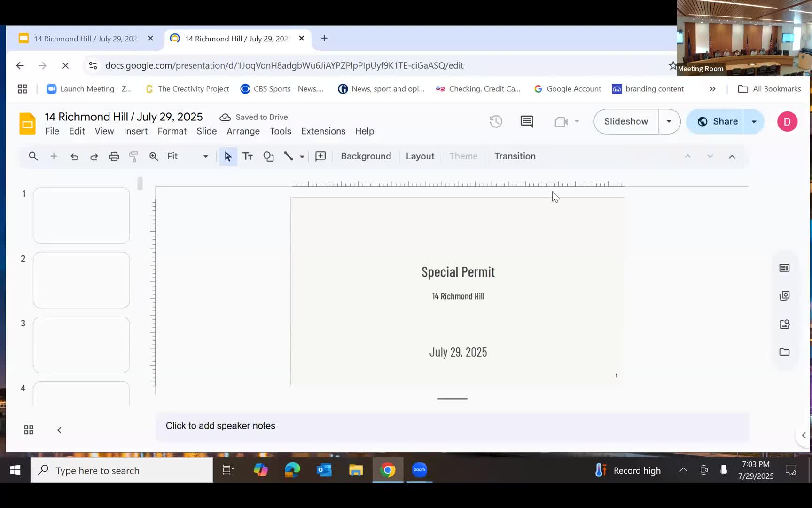Hide the menus with collapse chevron
The image size is (812, 508).
tap(732, 157)
